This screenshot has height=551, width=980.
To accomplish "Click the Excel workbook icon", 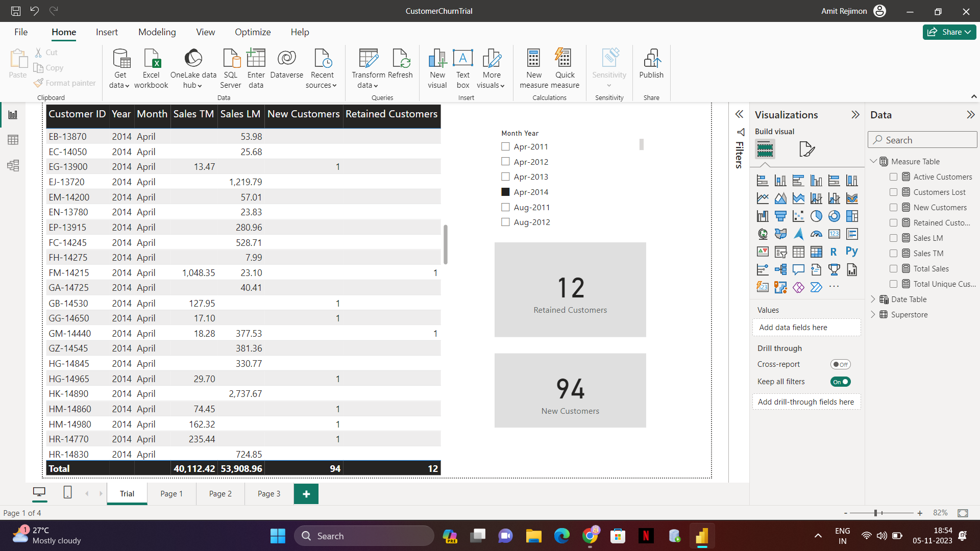I will coord(151,69).
